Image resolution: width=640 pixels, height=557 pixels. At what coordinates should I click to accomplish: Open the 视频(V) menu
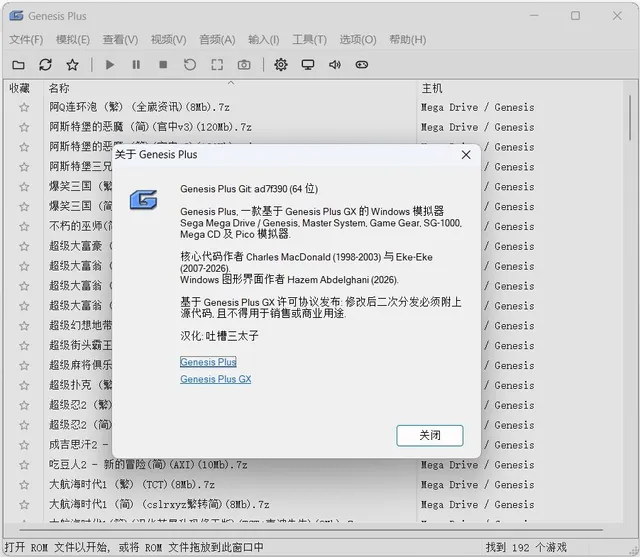point(169,40)
